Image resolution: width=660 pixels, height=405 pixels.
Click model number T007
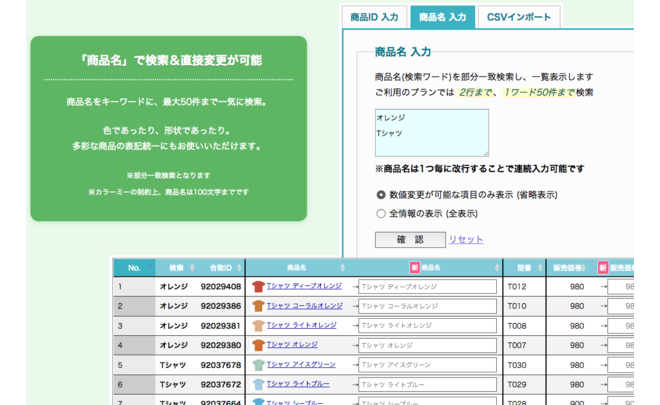click(x=516, y=345)
